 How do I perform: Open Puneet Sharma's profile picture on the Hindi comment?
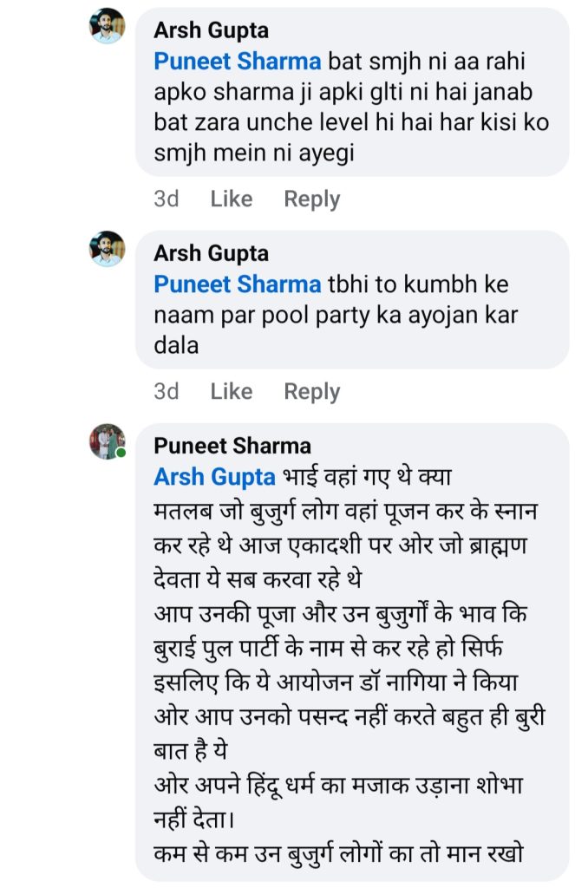coord(107,441)
